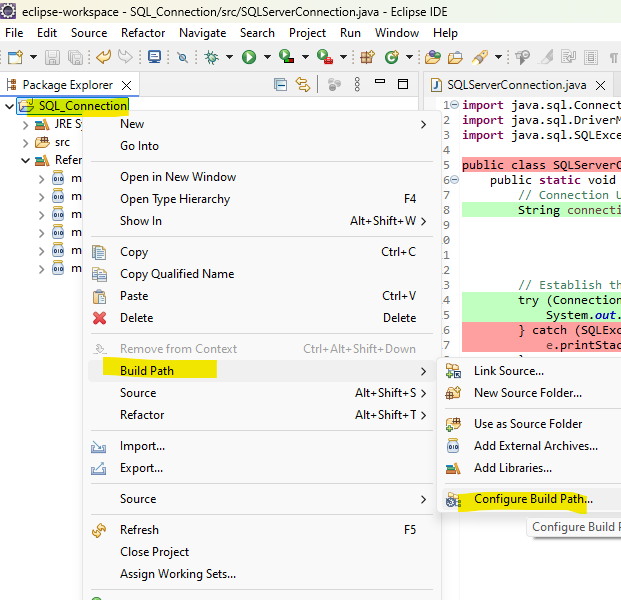Choose Build Path in context menu
Screen dimensions: 621x600
261,371
